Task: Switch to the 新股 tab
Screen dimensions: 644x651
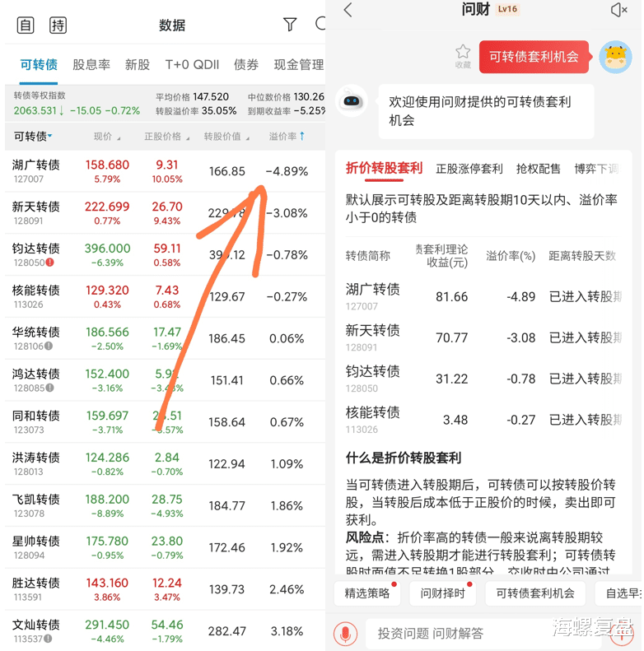Action: tap(137, 65)
